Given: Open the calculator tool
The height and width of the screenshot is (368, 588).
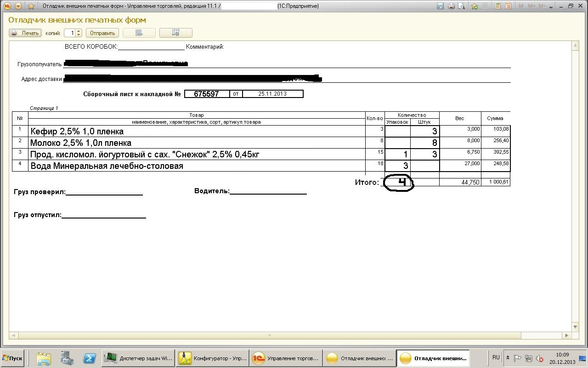Looking at the screenshot, I should (x=498, y=6).
